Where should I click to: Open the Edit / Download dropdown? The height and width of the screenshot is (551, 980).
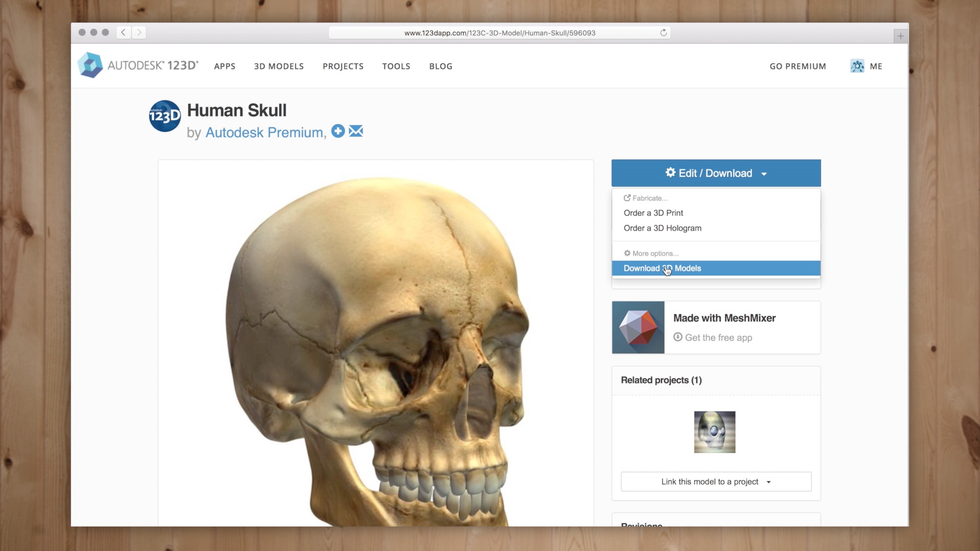coord(716,173)
